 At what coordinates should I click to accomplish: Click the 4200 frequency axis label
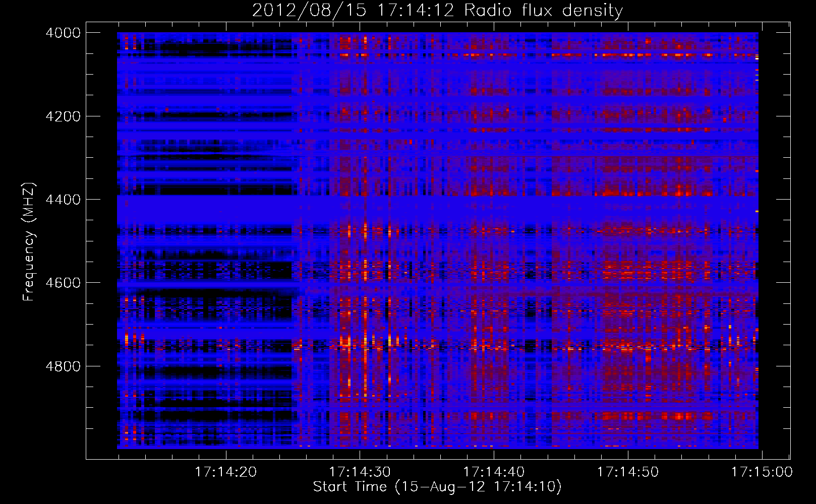63,116
